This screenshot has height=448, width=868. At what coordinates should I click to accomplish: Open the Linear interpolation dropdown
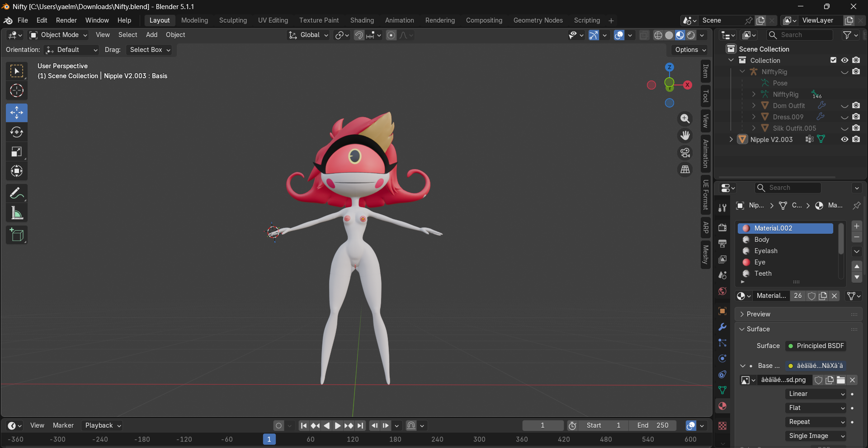816,394
